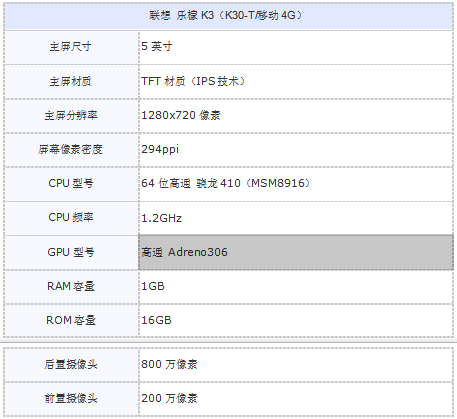457x419 pixels.
Task: Click the 800 万像素 value cell
Action: [x=296, y=365]
